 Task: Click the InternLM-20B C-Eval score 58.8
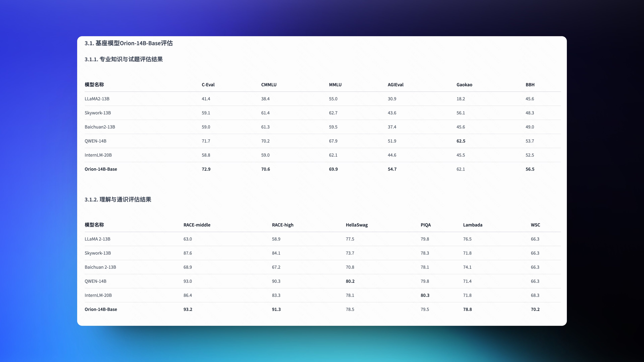click(x=206, y=155)
